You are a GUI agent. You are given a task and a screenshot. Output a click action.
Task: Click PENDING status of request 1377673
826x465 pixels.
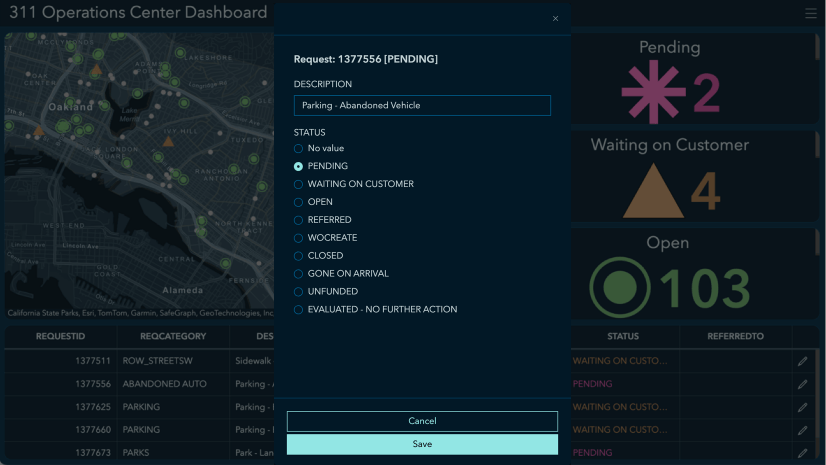click(593, 453)
